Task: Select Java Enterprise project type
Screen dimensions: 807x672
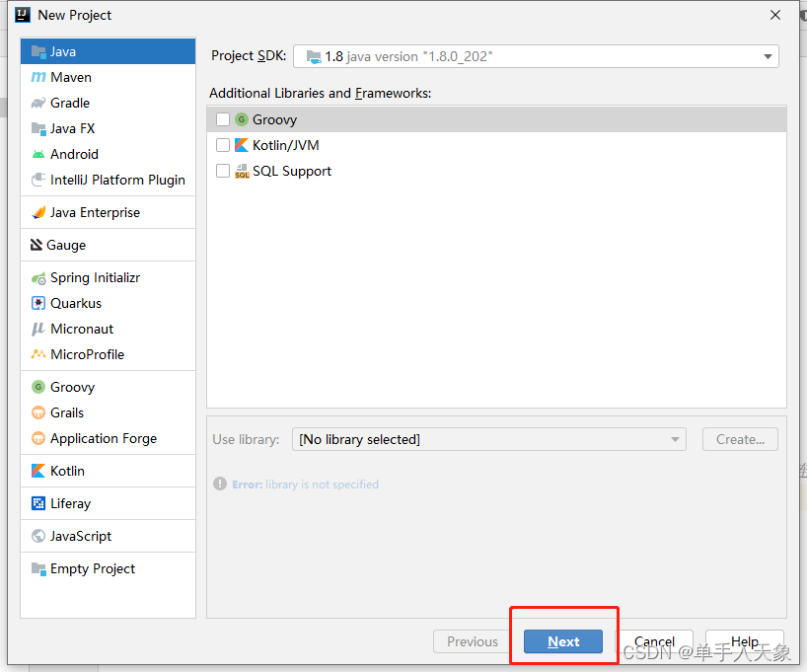Action: click(109, 212)
